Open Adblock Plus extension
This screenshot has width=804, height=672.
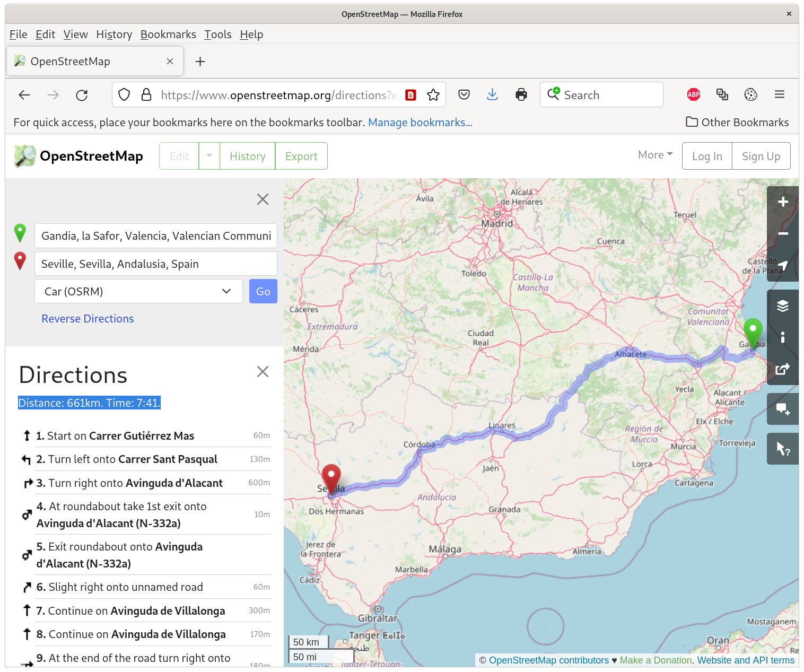tap(694, 95)
